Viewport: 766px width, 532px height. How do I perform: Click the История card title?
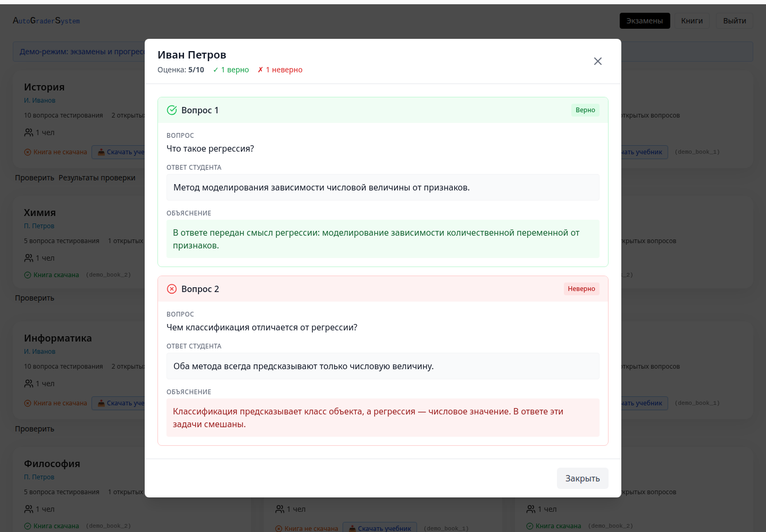pyautogui.click(x=44, y=87)
